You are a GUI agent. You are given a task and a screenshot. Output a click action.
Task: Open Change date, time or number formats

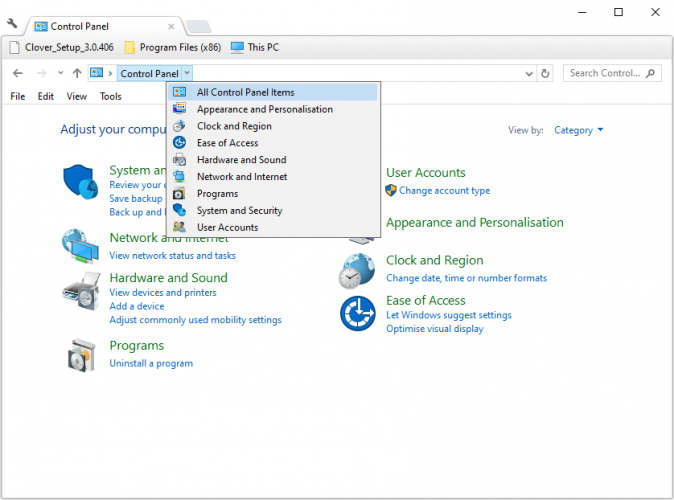pyautogui.click(x=466, y=278)
